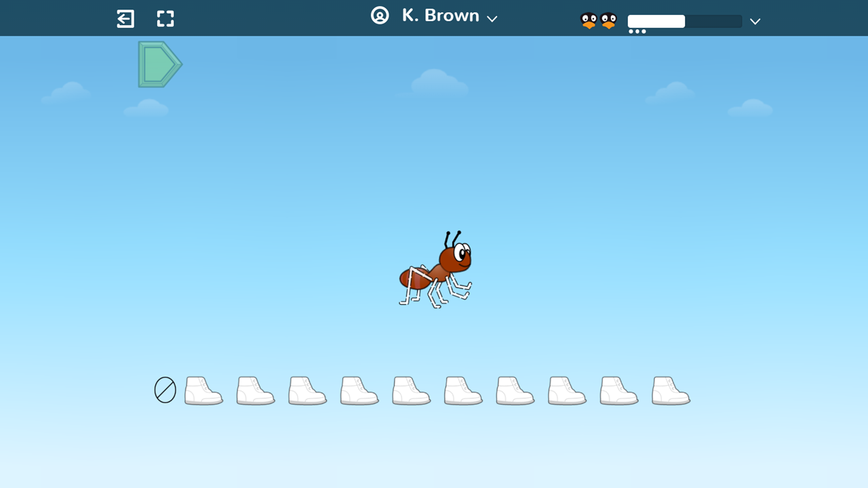Select the sixth white boot
This screenshot has width=868, height=488.
coord(463,391)
